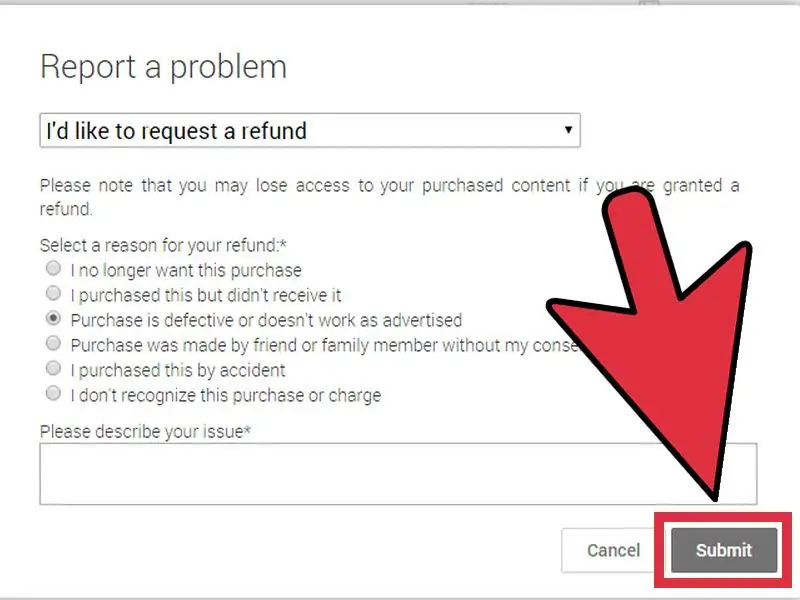Choose "I don't recognize this purchase" radio button
Viewport: 800px width, 600px height.
pos(53,394)
